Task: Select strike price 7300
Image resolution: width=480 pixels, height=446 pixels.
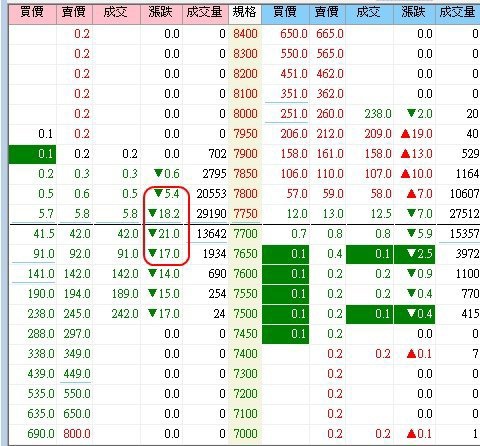Action: (x=245, y=374)
